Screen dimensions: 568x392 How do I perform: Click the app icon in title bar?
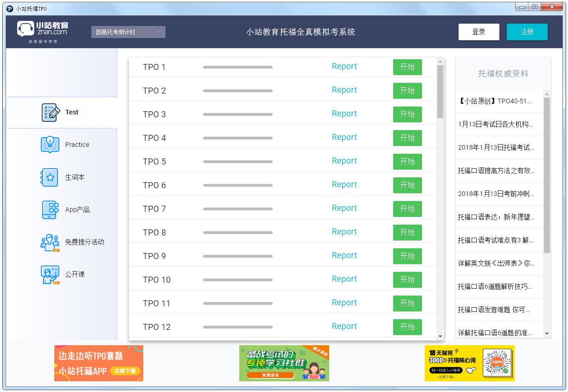point(10,8)
